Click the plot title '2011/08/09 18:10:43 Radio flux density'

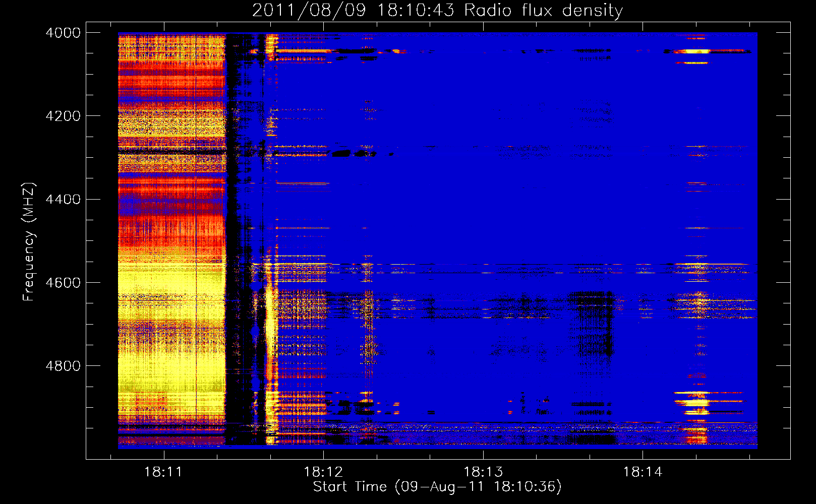[437, 11]
